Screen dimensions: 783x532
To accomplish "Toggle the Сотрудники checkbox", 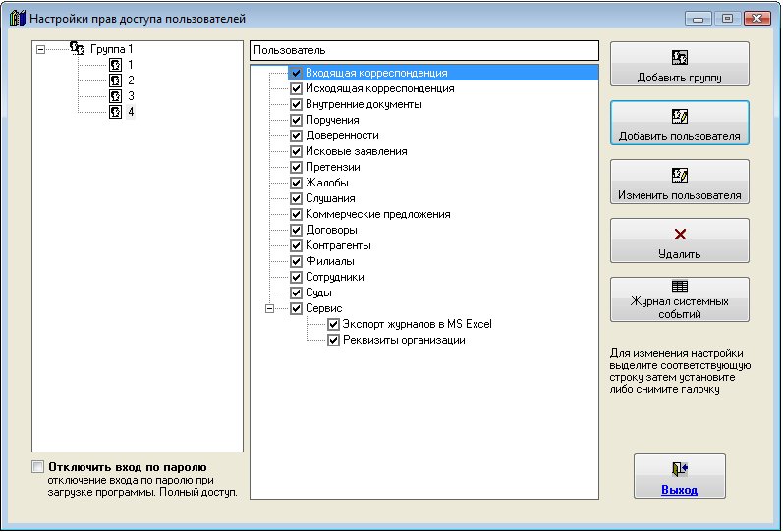I will click(x=296, y=277).
